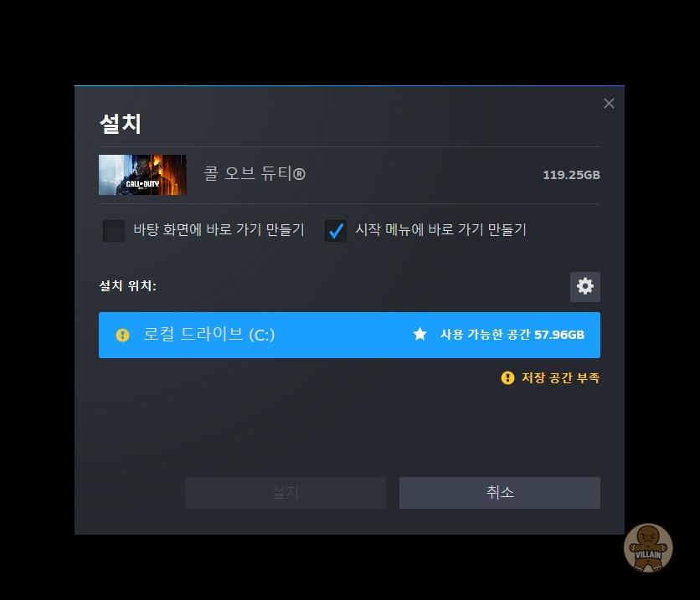Viewport: 700px width, 600px height.
Task: Click the 취소 cancel button
Action: point(500,493)
